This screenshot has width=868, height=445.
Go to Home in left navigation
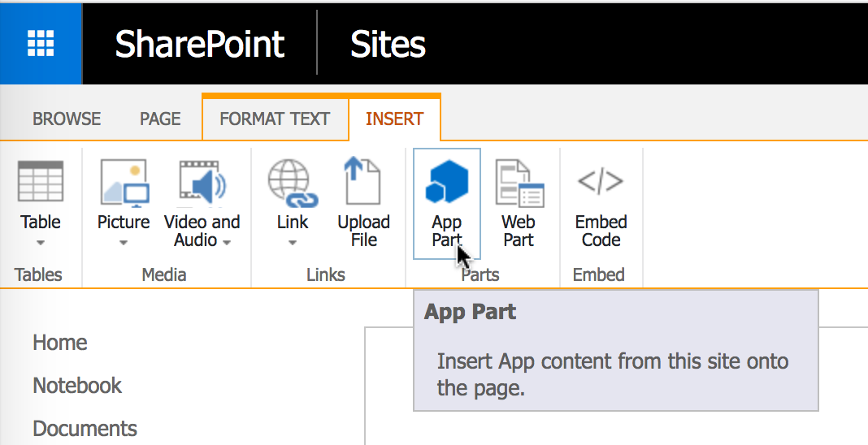(60, 343)
